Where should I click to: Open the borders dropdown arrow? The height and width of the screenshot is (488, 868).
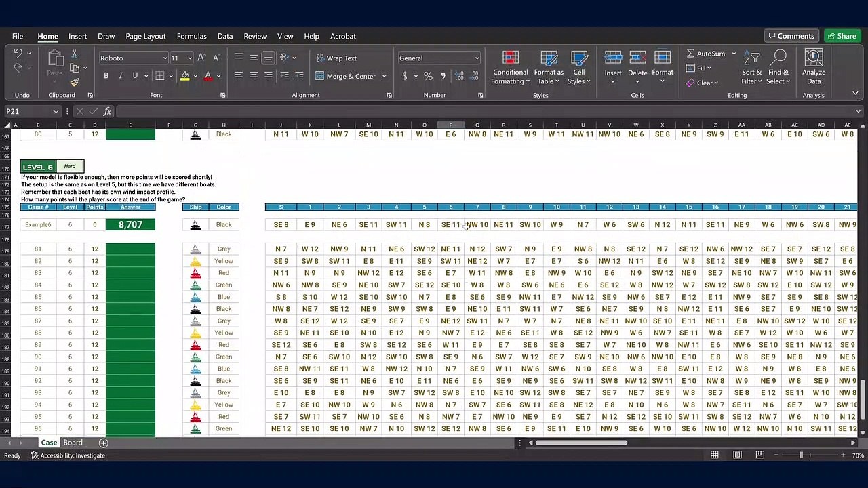click(x=171, y=76)
